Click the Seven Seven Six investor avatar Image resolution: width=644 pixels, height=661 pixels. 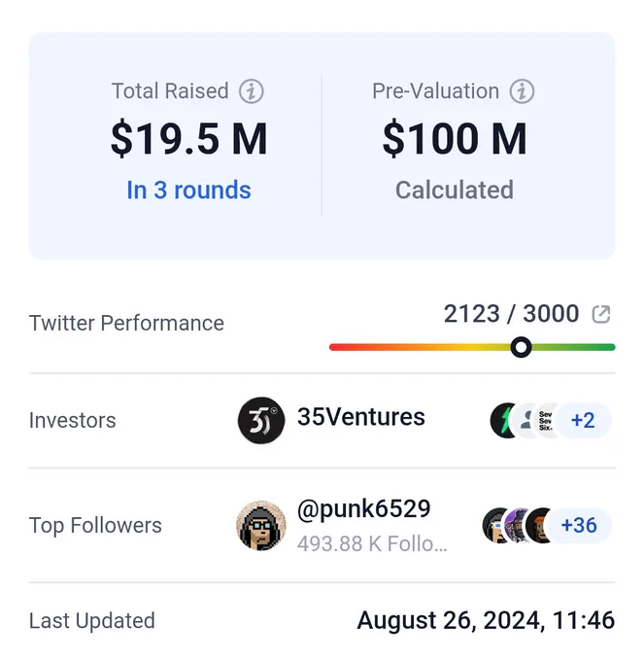[x=545, y=420]
